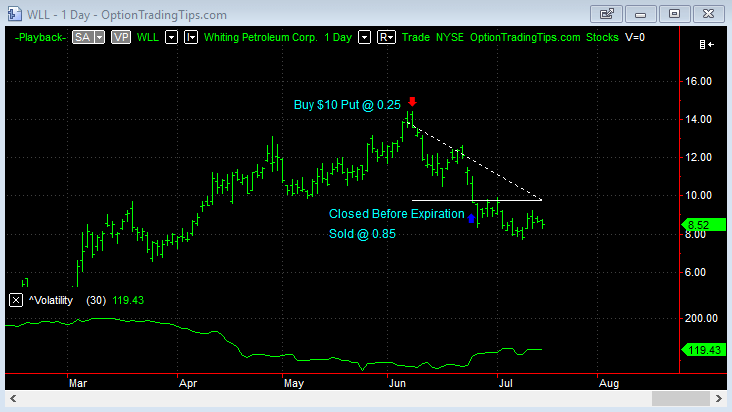Close the WLL chart window
Screen dimensions: 732x412
tap(709, 14)
